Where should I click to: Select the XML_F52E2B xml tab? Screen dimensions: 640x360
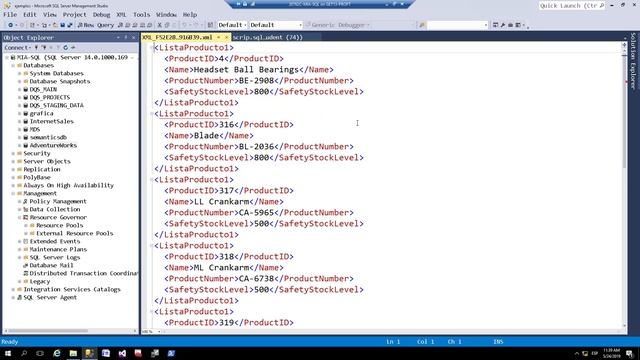[178, 37]
